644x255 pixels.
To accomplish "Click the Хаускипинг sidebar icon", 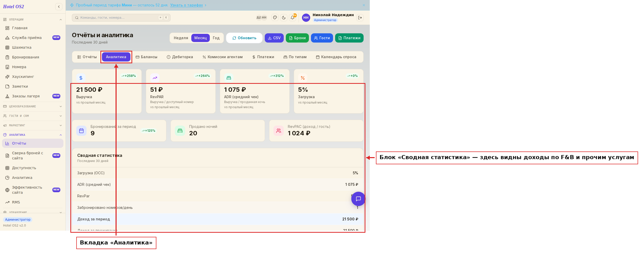I will pos(7,77).
